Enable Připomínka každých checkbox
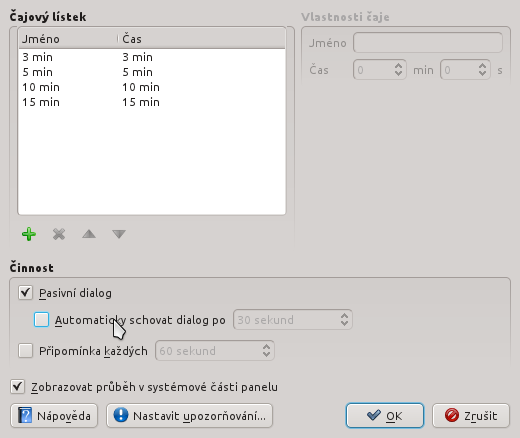This screenshot has height=438, width=520. tap(25, 351)
